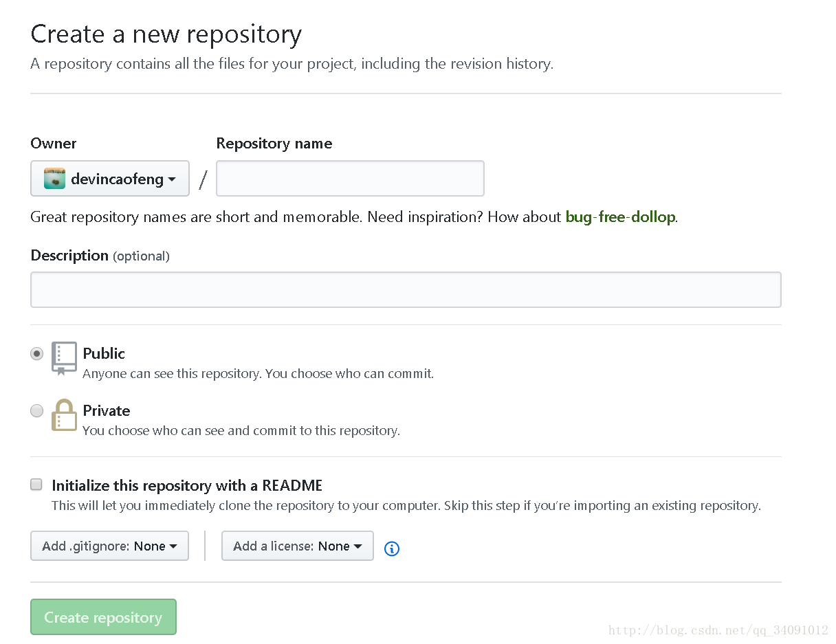Viewport: 836px width, 644px height.
Task: Click the Initialize this repository with a README label
Action: coord(187,485)
